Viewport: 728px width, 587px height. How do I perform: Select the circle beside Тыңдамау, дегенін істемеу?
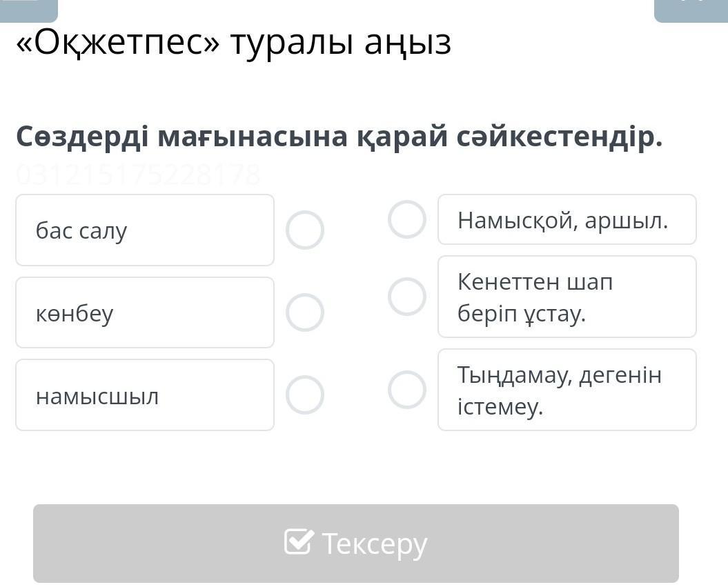coord(407,390)
